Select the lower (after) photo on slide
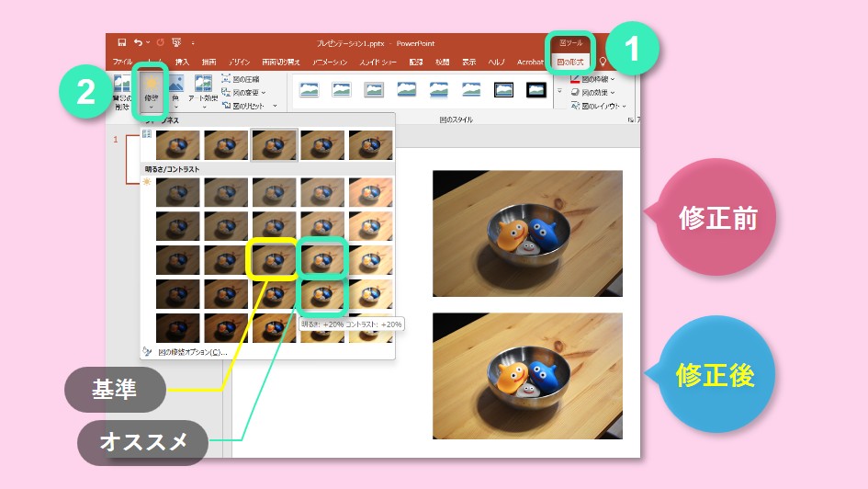The width and height of the screenshot is (868, 489). (527, 376)
